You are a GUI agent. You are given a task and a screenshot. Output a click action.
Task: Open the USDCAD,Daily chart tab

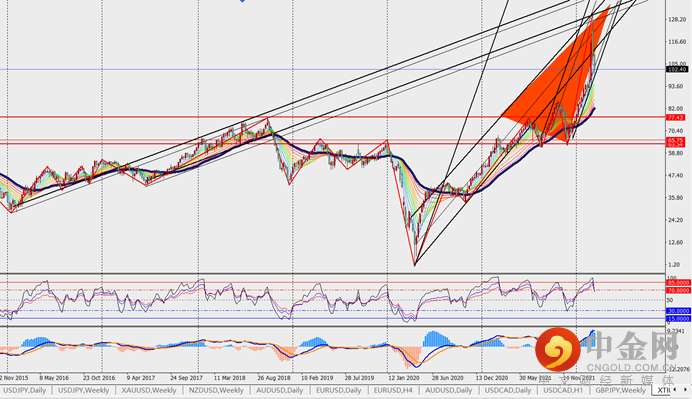508,391
